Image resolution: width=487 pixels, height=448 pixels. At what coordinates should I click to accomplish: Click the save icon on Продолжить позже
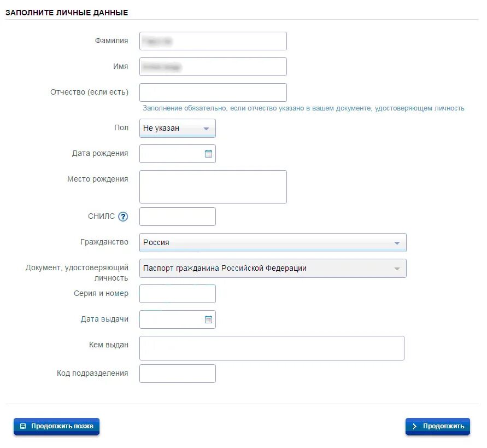point(23,426)
